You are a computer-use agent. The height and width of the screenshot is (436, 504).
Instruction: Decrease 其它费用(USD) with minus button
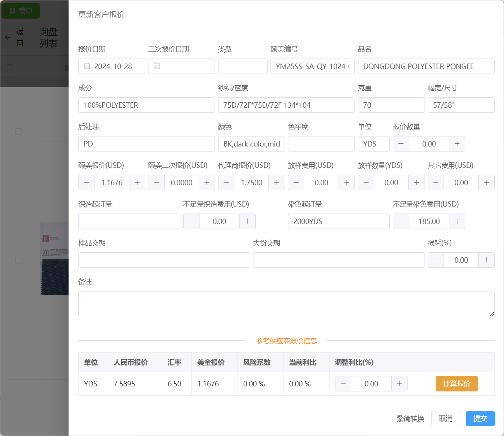click(x=436, y=183)
